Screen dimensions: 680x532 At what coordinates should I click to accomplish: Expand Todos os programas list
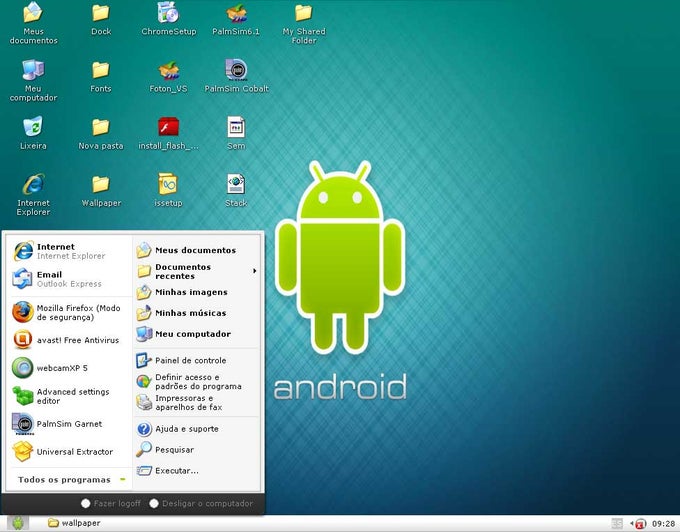72,480
